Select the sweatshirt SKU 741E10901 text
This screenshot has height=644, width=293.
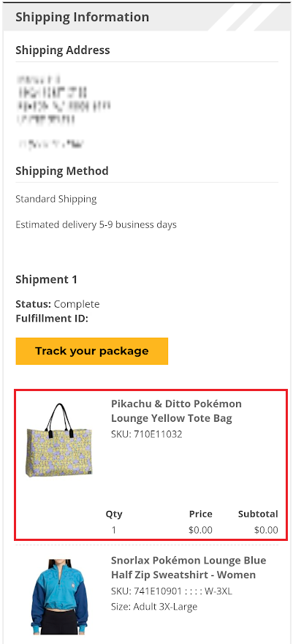pyautogui.click(x=172, y=591)
